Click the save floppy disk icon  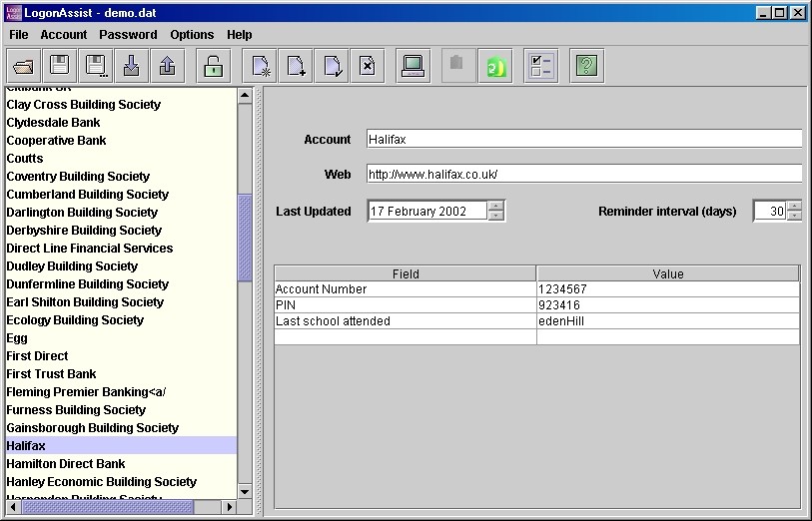coord(60,66)
